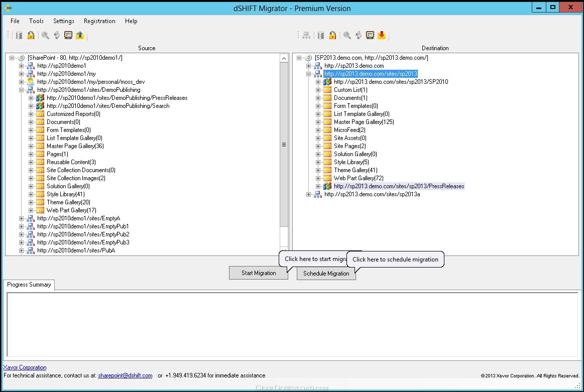
Task: Click the magnifier search icon in Source toolbar
Action: (x=45, y=35)
